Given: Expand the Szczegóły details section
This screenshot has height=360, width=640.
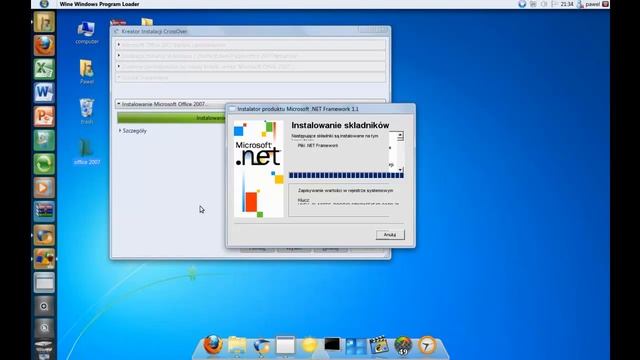Looking at the screenshot, I should (x=133, y=131).
